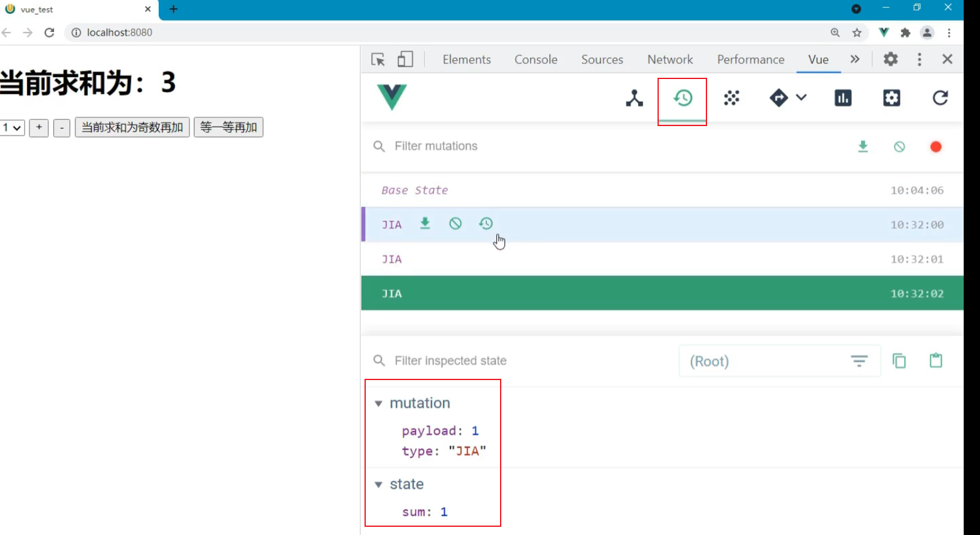
Task: Close the DevTools panel
Action: tap(947, 59)
